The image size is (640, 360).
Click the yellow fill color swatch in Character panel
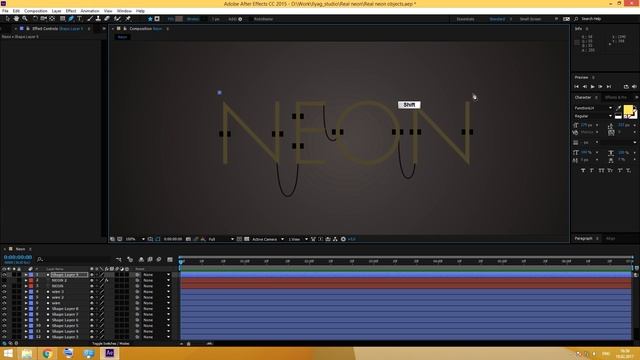[x=628, y=109]
